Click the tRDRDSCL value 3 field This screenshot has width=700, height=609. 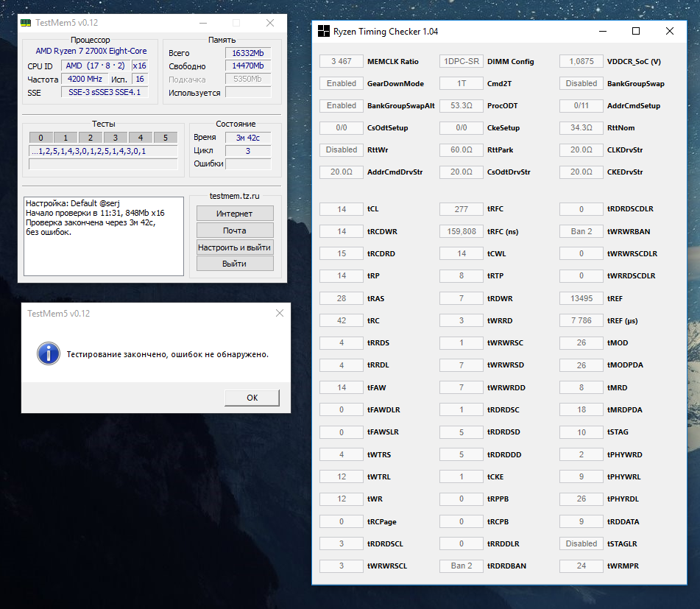pos(342,543)
